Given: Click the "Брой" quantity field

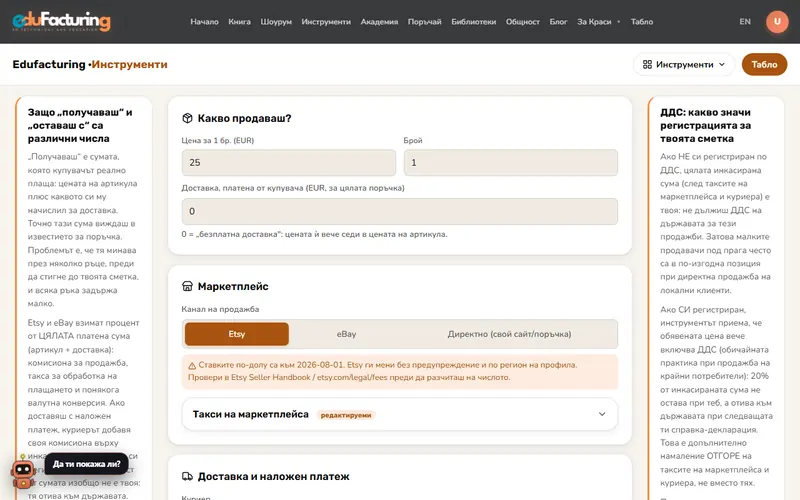Looking at the screenshot, I should pyautogui.click(x=511, y=162).
